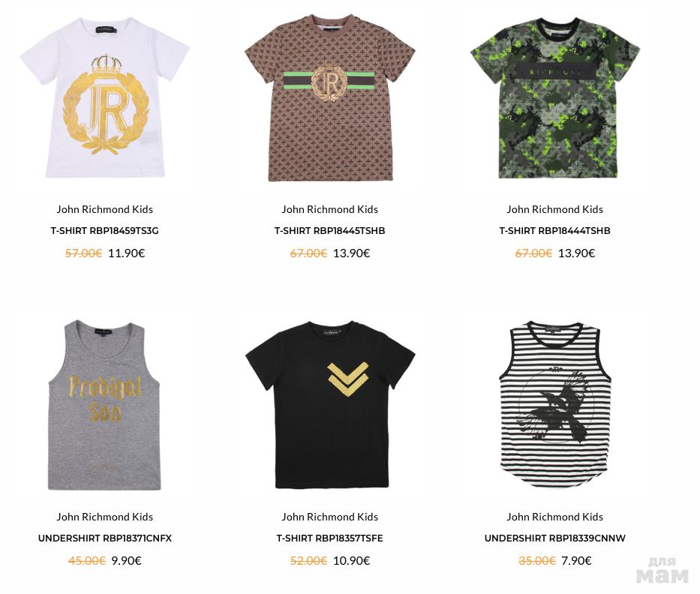Click the 7.90€ discounted price
Viewport: 700px width, 594px height.
(x=576, y=560)
